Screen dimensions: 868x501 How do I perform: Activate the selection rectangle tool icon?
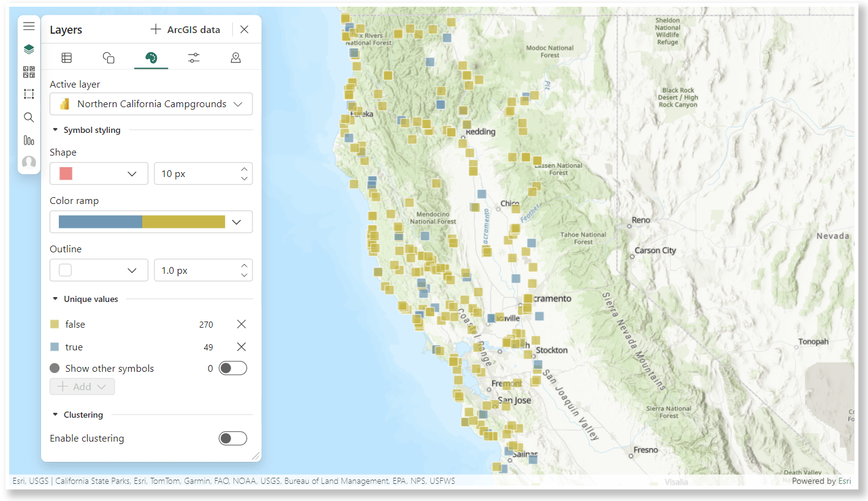(x=29, y=94)
